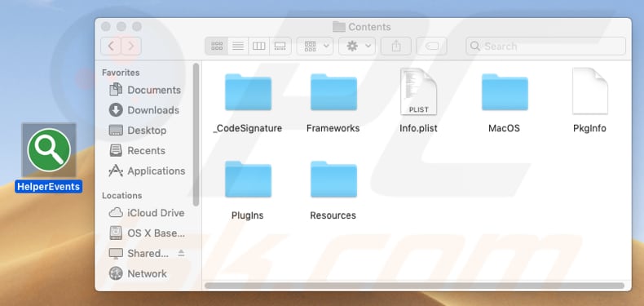Select the HelperEvents app icon on desktop
Image resolution: width=644 pixels, height=306 pixels.
49,150
